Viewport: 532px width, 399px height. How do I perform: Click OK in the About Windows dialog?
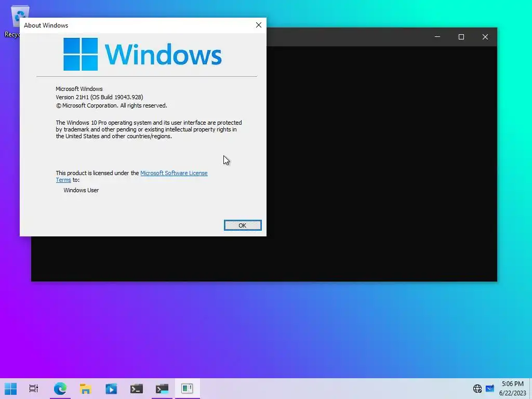[243, 225]
